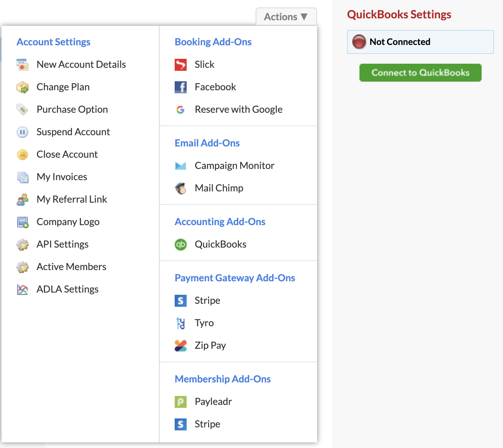
Task: Select Active Members menu entry
Action: click(72, 267)
